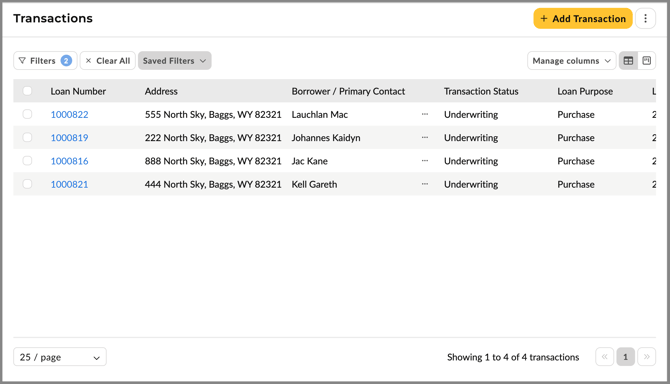Open the three-dot more options menu
670x384 pixels.
pyautogui.click(x=645, y=18)
